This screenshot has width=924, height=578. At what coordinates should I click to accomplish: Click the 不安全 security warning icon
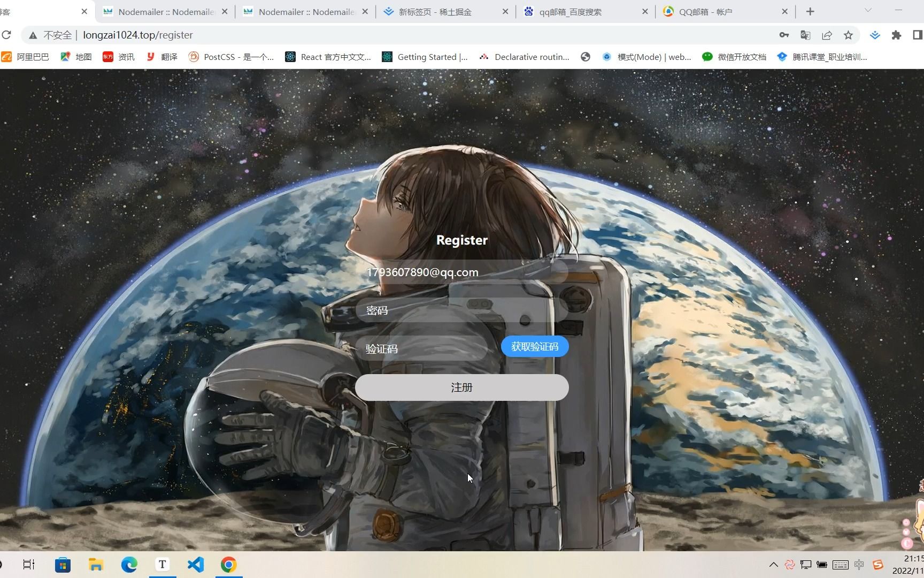point(33,35)
